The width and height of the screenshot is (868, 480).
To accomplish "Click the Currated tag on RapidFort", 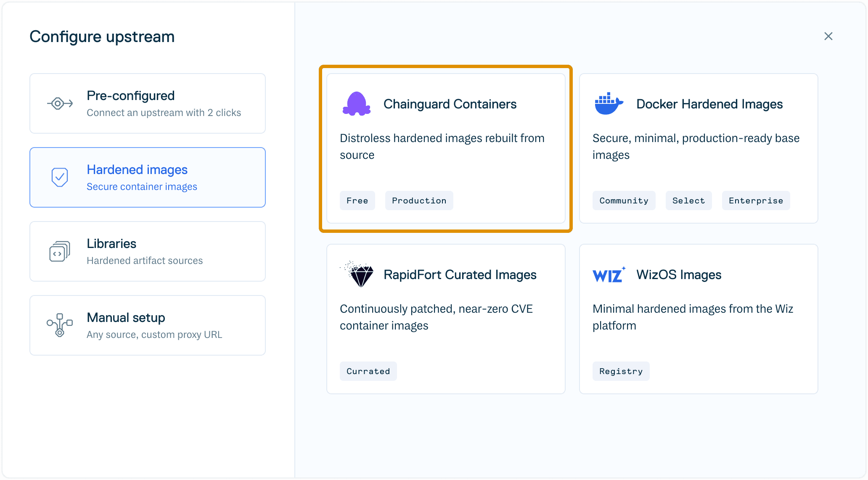I will point(368,371).
